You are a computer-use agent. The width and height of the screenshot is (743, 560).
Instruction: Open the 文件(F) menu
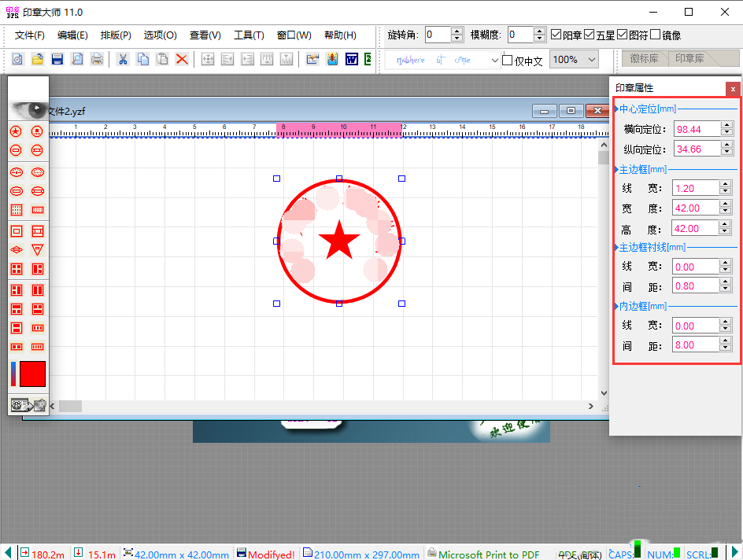(29, 35)
